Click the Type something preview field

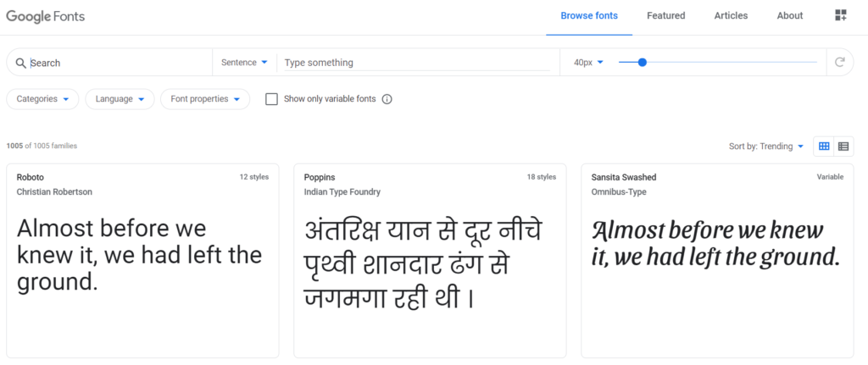417,63
